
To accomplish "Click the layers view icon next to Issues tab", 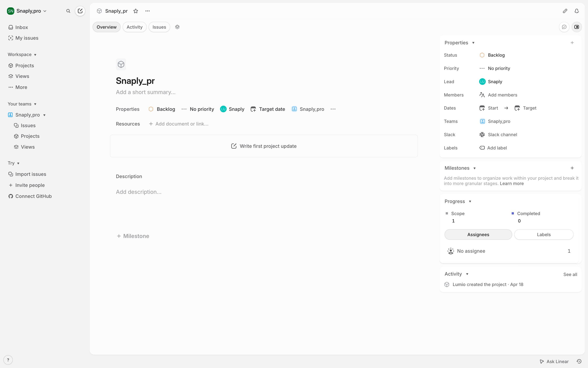I will click(177, 27).
